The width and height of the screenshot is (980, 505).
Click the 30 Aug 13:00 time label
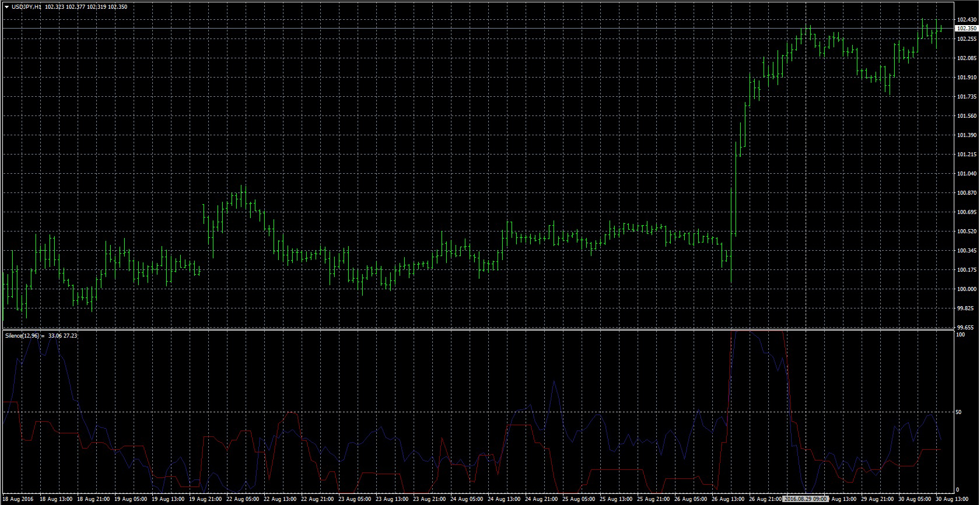tap(952, 499)
